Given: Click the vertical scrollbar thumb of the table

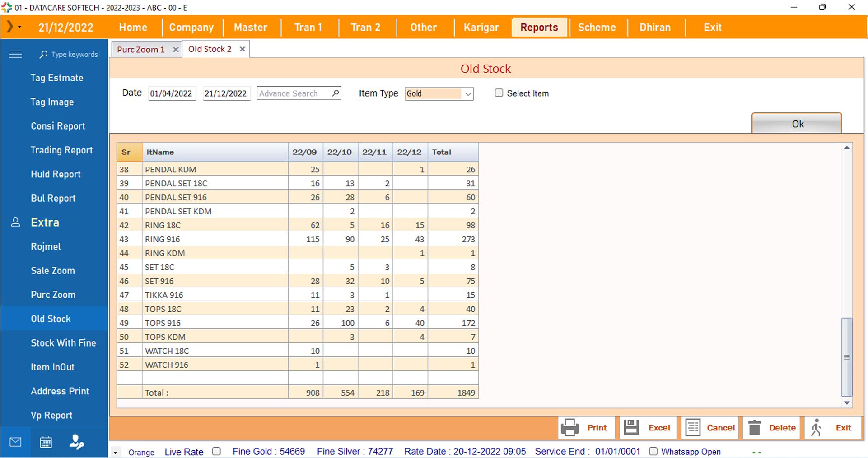Looking at the screenshot, I should [846, 356].
